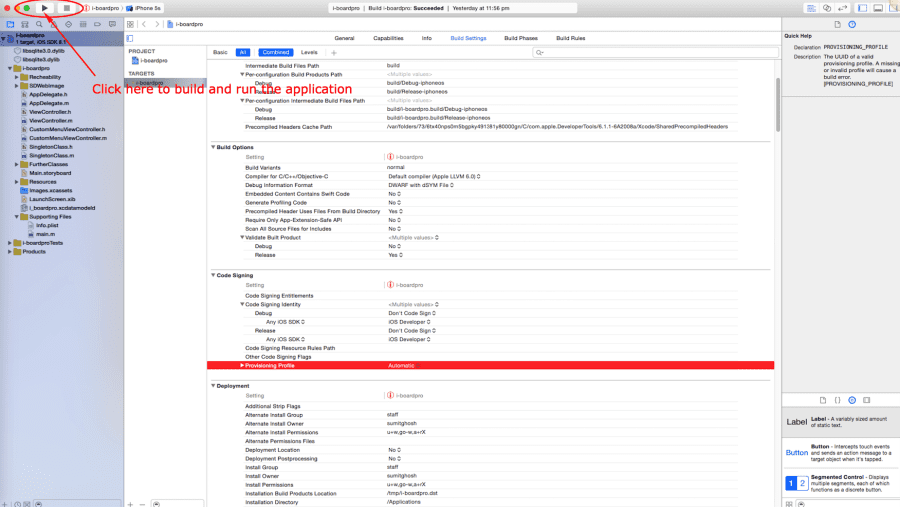Select the Combined view mode

pyautogui.click(x=276, y=52)
